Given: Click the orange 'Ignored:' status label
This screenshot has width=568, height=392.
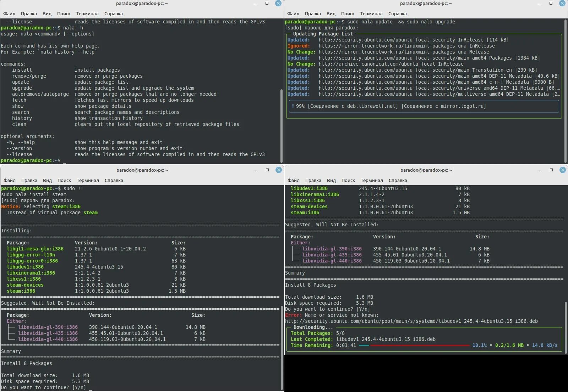Looking at the screenshot, I should (299, 46).
